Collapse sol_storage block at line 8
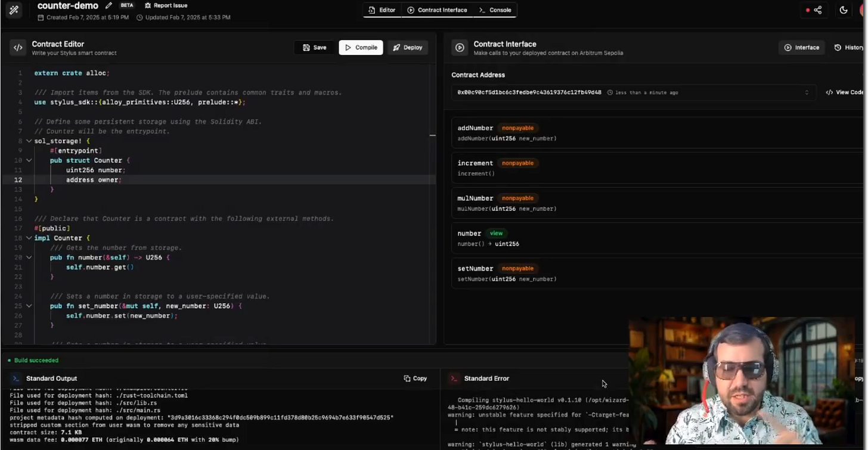 click(29, 141)
